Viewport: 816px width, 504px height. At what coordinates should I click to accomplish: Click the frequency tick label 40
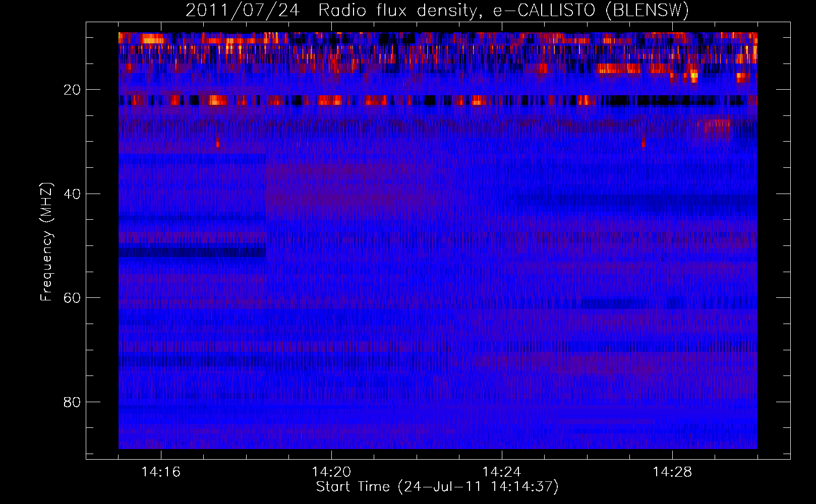(x=72, y=194)
